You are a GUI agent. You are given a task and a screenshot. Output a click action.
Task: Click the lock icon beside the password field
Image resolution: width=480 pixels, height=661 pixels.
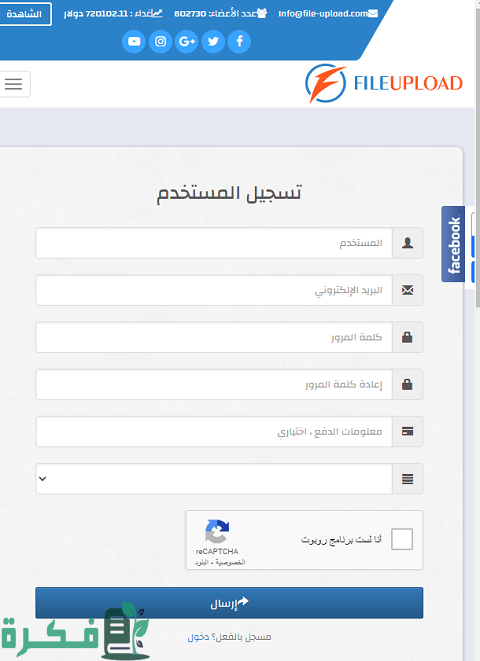tap(408, 337)
